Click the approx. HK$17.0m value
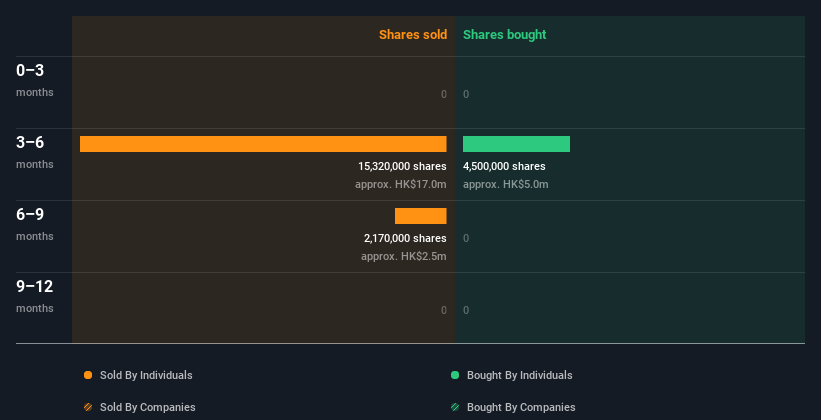Viewport: 821px width, 420px height. click(401, 184)
